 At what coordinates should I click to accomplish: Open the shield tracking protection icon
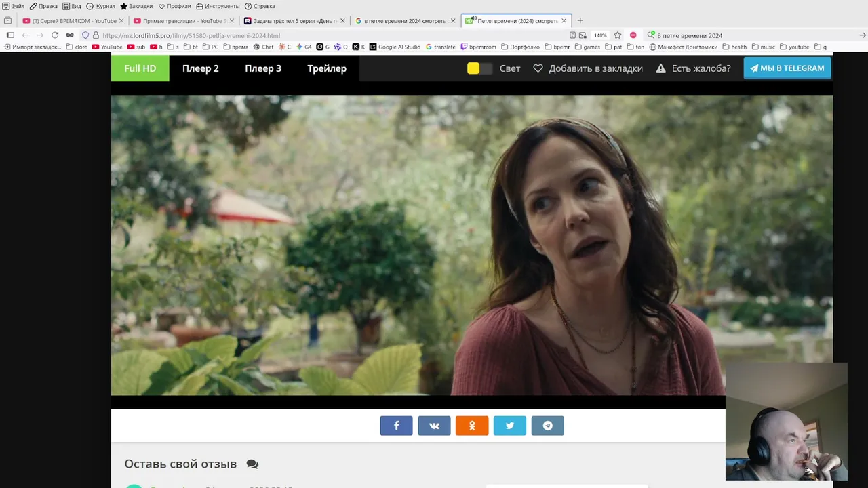point(85,35)
